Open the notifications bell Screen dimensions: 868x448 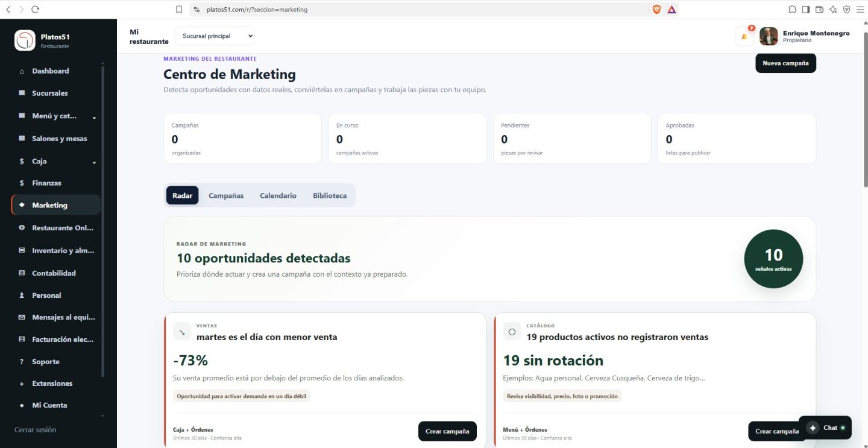[x=744, y=36]
